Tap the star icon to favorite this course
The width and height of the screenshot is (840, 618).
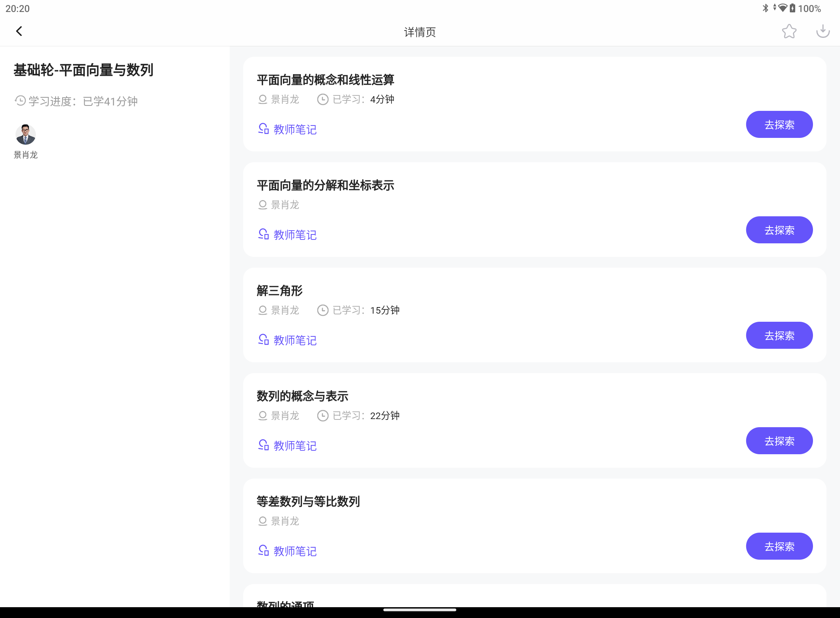789,32
